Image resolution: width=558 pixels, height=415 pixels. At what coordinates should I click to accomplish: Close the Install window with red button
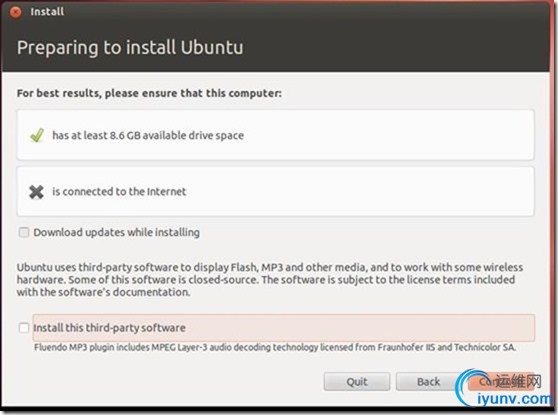pos(15,12)
